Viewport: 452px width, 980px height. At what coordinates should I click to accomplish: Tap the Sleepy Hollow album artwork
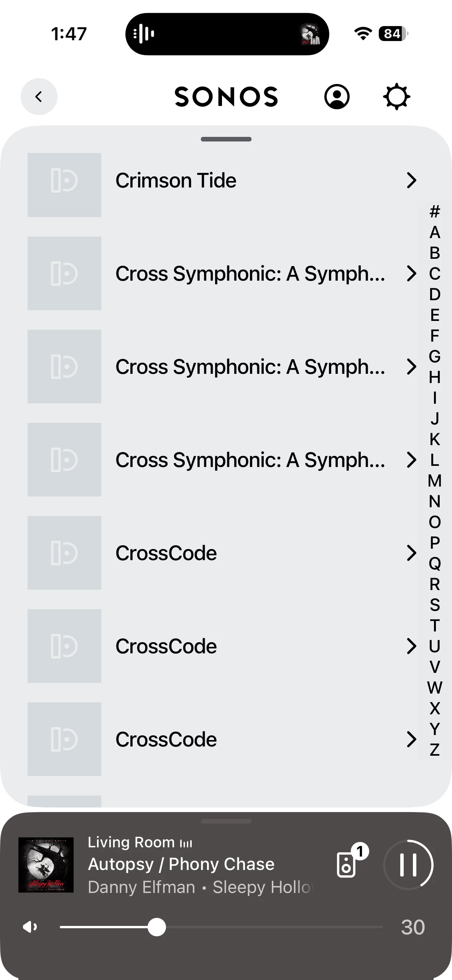coord(46,865)
